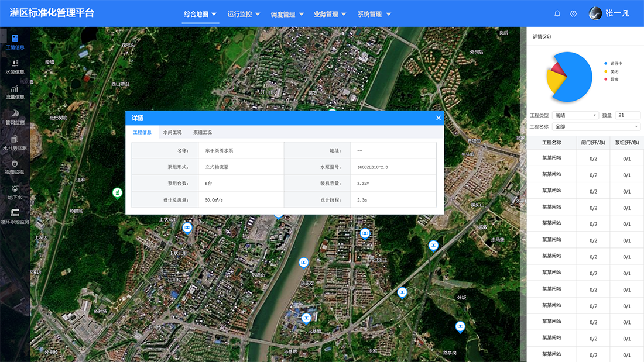Switch to the 水闸工况 tab
This screenshot has height=362, width=644.
click(172, 132)
